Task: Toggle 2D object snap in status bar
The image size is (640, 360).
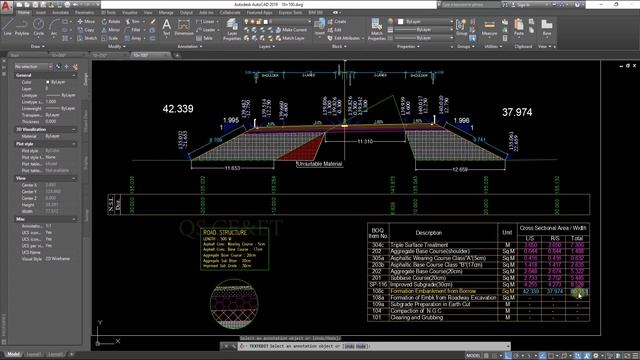Action: coord(551,356)
